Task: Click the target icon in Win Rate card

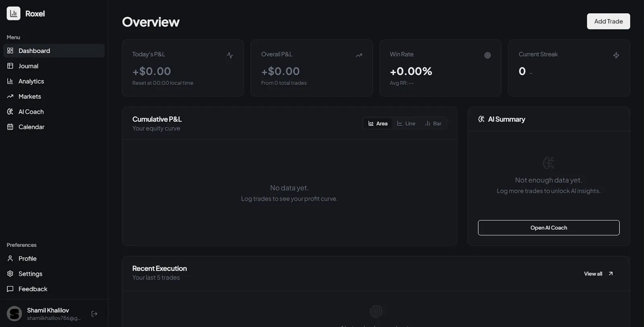Action: tap(487, 55)
